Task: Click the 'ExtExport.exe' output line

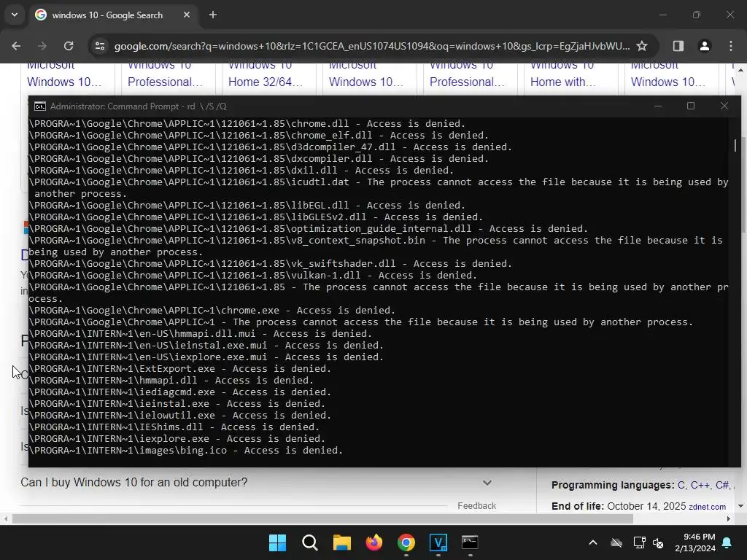Action: pyautogui.click(x=180, y=369)
